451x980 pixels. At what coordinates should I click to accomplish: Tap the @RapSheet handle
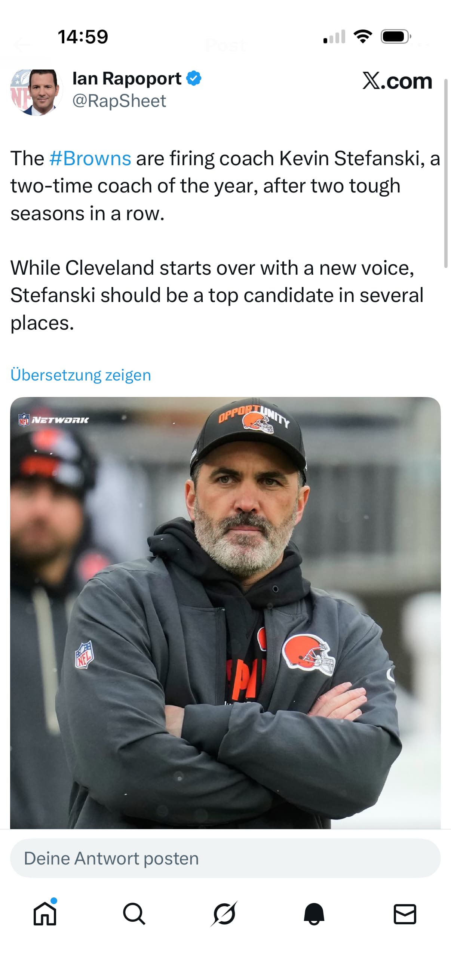point(119,101)
